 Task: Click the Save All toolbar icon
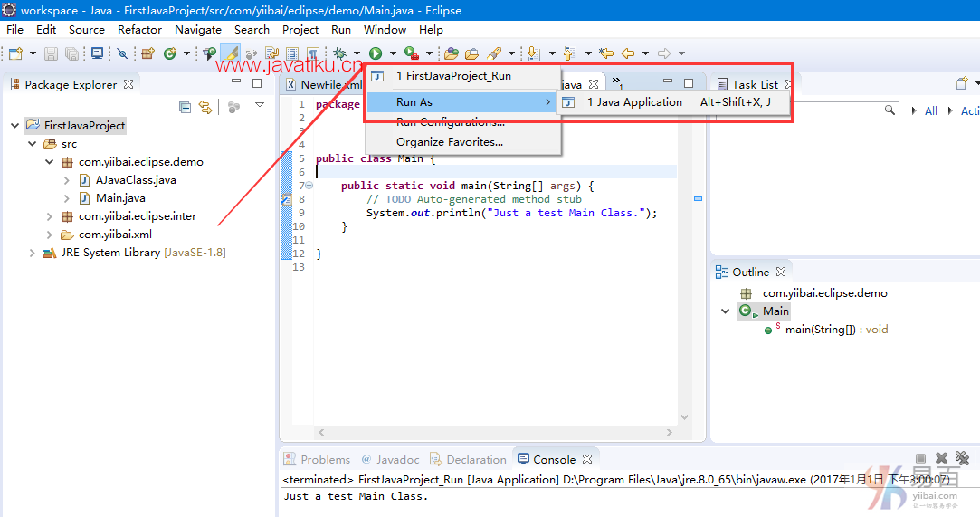[x=71, y=53]
